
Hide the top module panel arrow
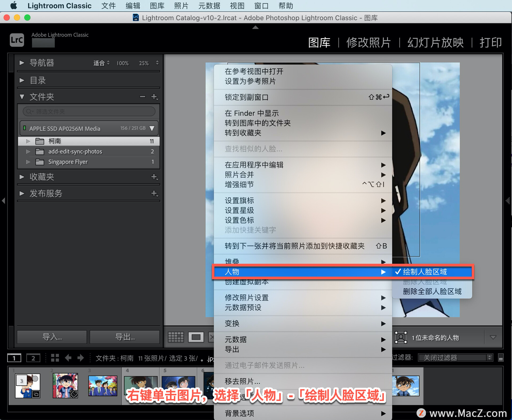click(x=255, y=27)
